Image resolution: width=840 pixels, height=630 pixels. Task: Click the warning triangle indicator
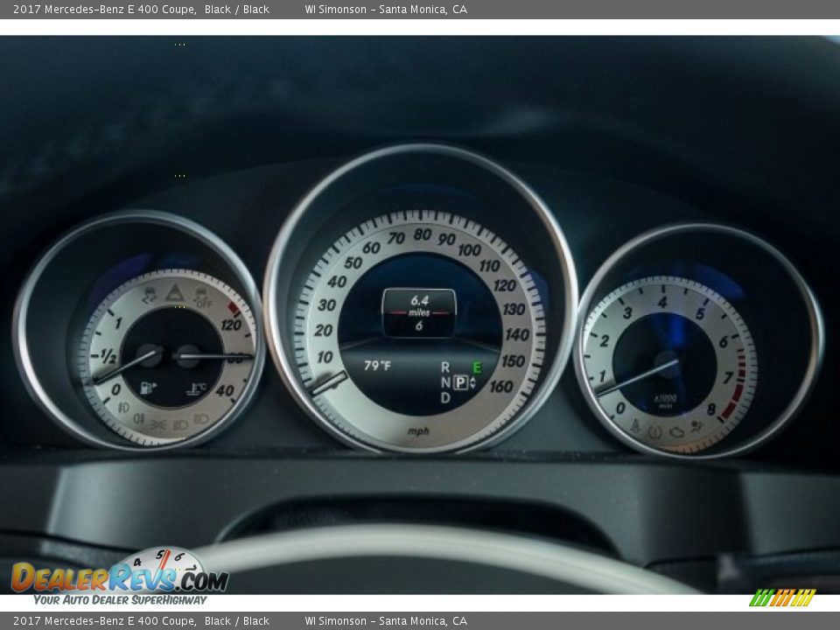point(174,292)
